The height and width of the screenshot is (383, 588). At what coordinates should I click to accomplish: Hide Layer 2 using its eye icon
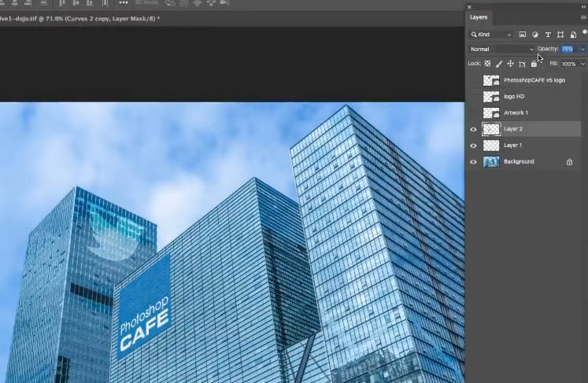point(473,129)
